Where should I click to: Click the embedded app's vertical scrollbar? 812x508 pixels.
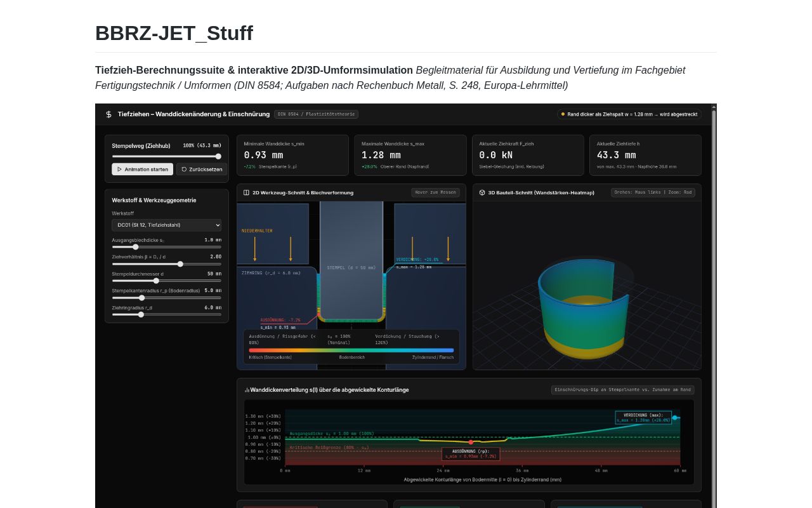coord(714,305)
